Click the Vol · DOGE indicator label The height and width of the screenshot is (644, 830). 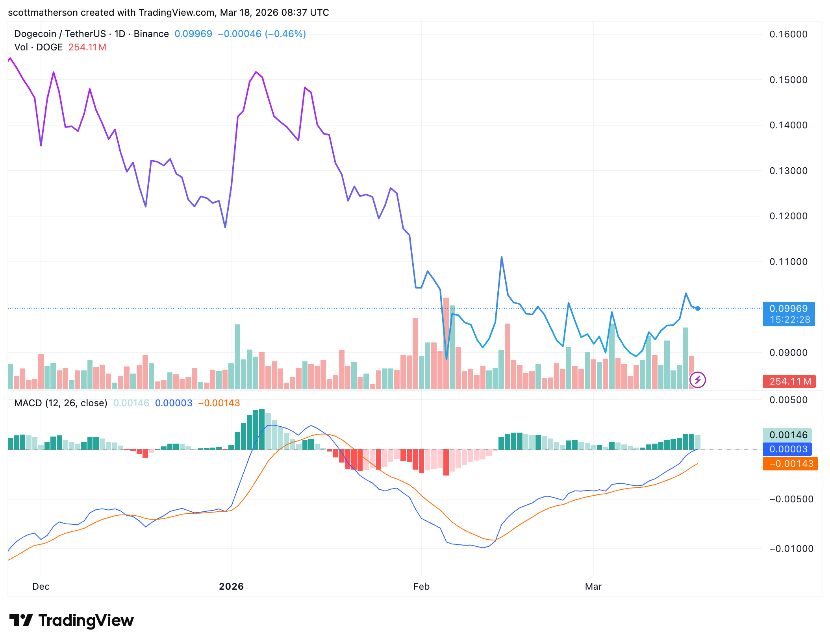[x=39, y=47]
